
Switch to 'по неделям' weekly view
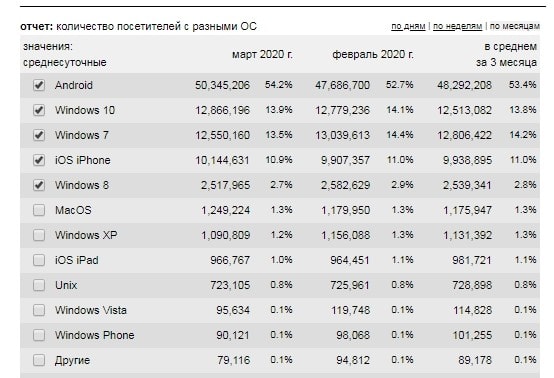tap(457, 26)
